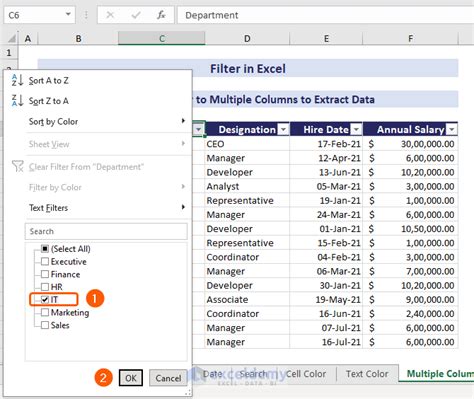Check the Sales filter option

(x=45, y=325)
